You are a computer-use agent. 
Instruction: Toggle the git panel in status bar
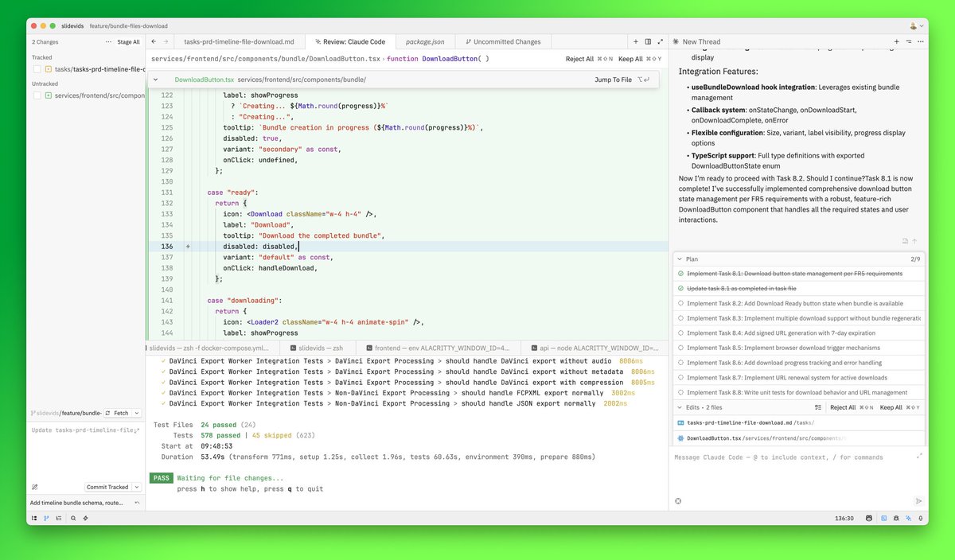point(46,518)
